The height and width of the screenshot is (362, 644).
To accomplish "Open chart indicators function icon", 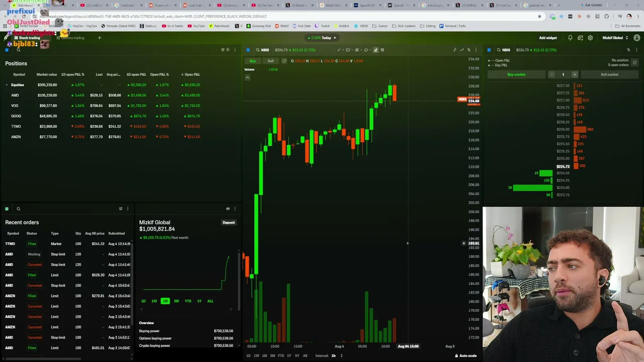I will (455, 50).
